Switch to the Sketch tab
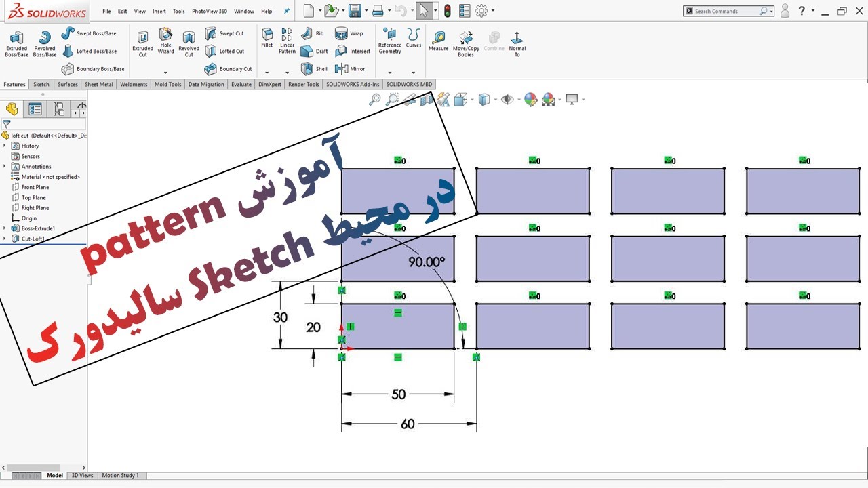The width and height of the screenshot is (868, 488). tap(41, 85)
